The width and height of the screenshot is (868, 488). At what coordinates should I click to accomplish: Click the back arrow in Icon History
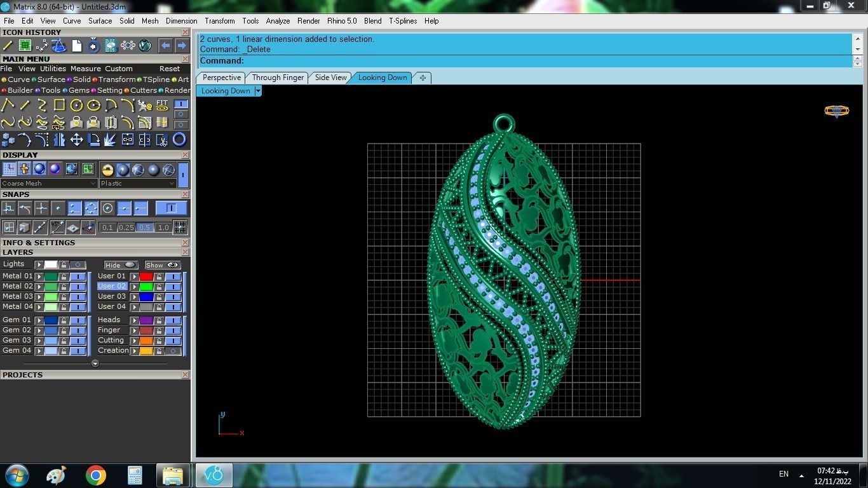coord(165,45)
